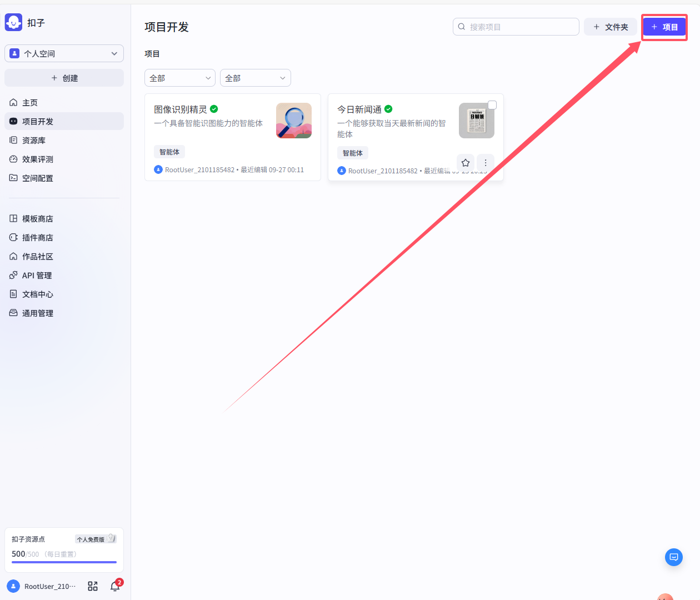Open the second 全部 filter dropdown

[256, 78]
